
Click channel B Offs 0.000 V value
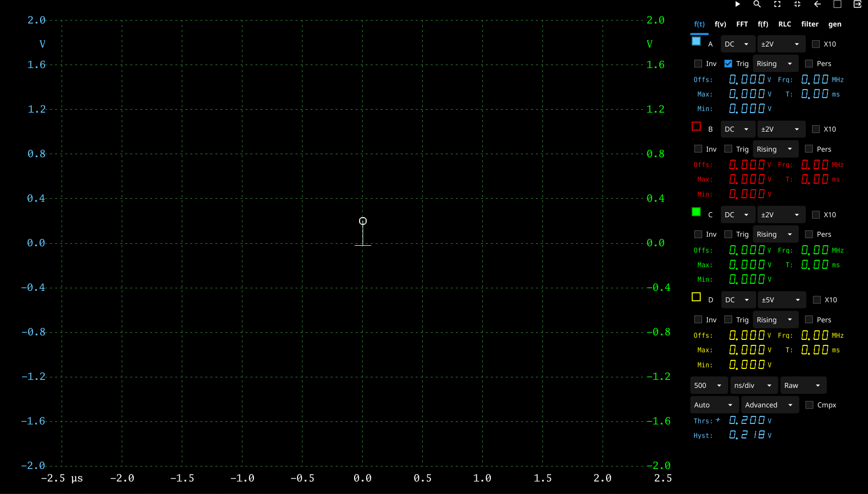pos(750,164)
